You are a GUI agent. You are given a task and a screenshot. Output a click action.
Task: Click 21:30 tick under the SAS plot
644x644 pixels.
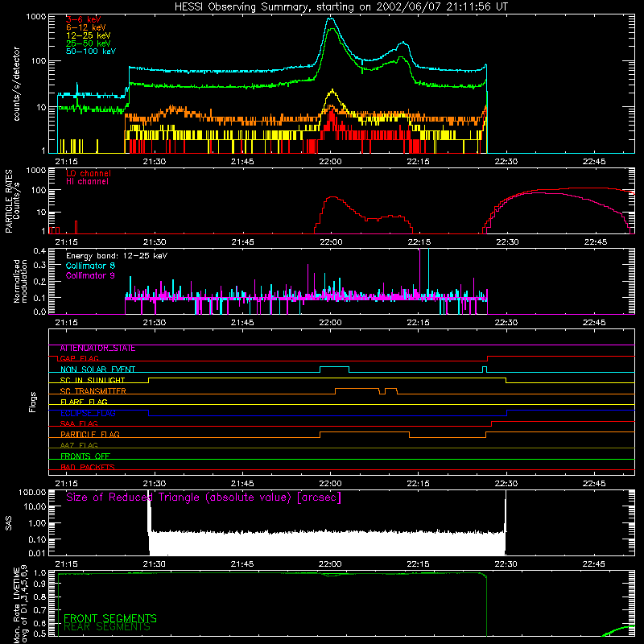point(155,564)
